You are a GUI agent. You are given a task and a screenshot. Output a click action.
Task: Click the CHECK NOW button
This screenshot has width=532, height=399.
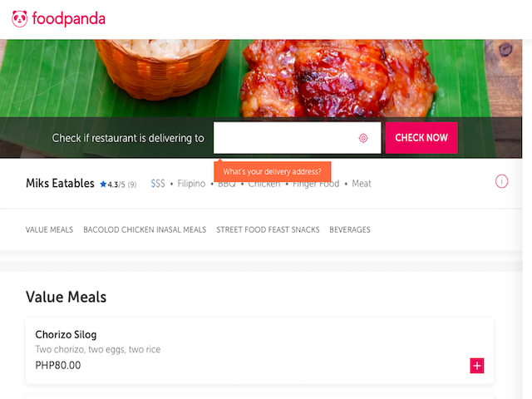[x=421, y=138]
